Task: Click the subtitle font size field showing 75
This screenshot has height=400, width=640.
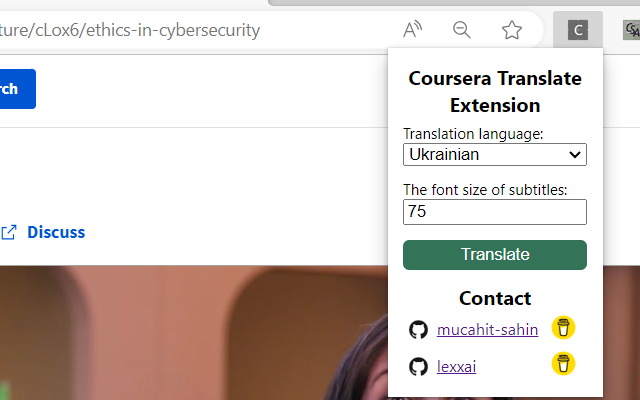Action: pos(495,212)
